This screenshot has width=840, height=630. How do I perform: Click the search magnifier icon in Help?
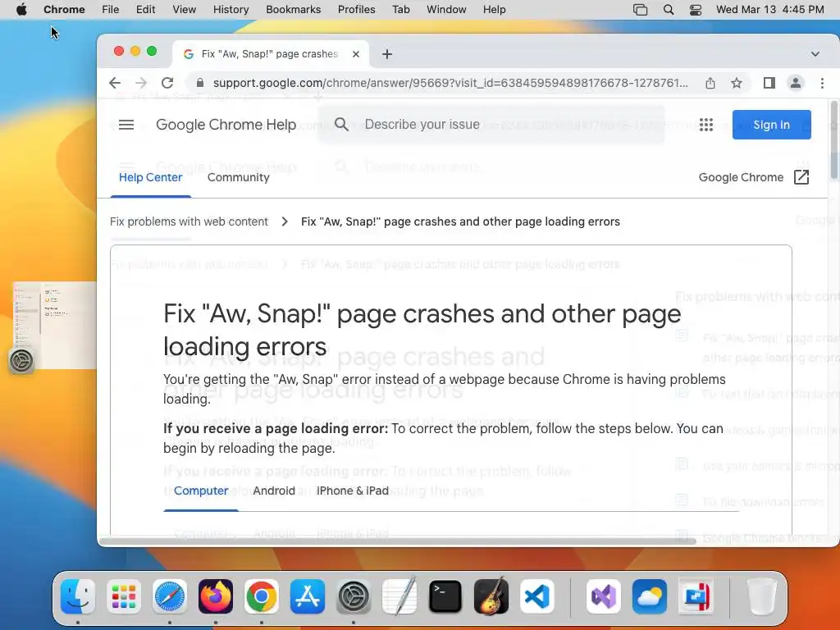(341, 125)
